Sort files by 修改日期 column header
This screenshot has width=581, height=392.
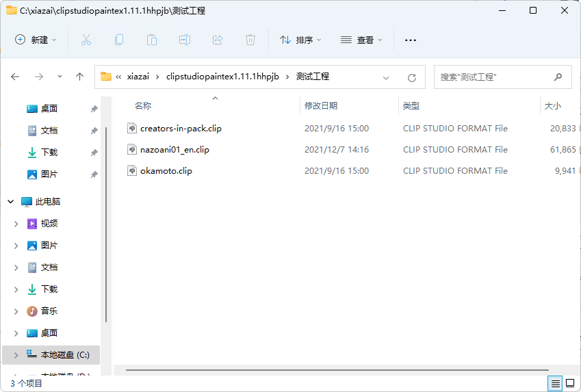pos(321,106)
